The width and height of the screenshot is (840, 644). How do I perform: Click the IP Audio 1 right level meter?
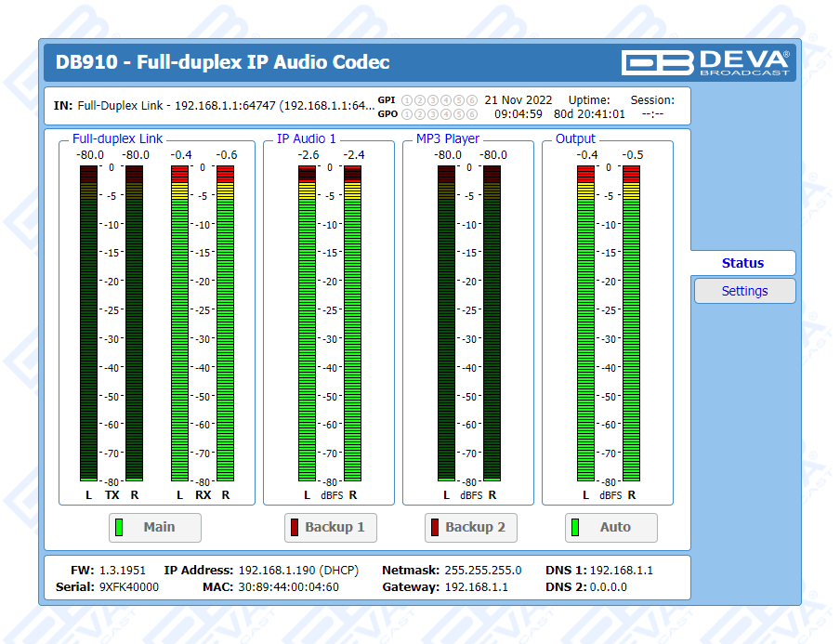point(352,323)
